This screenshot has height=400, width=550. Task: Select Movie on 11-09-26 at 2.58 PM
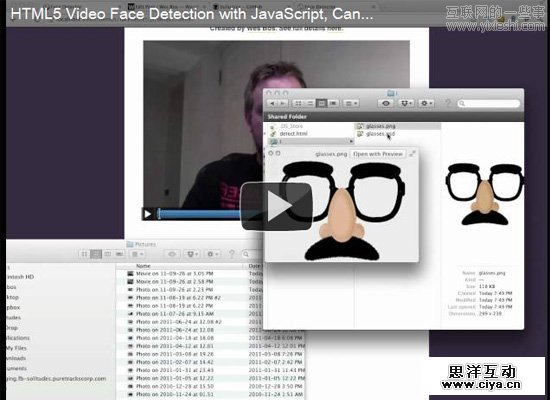[175, 281]
